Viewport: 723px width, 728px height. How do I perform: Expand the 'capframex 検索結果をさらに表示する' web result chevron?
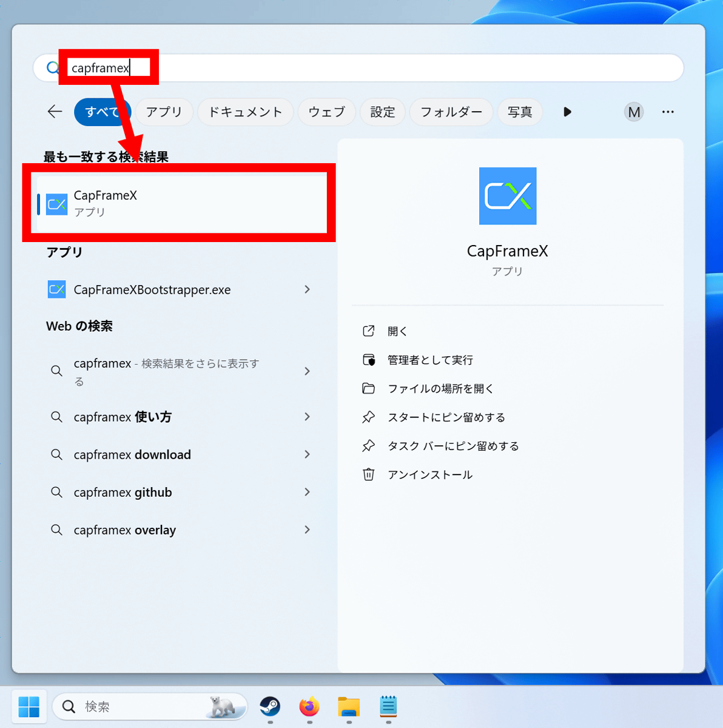pyautogui.click(x=308, y=371)
